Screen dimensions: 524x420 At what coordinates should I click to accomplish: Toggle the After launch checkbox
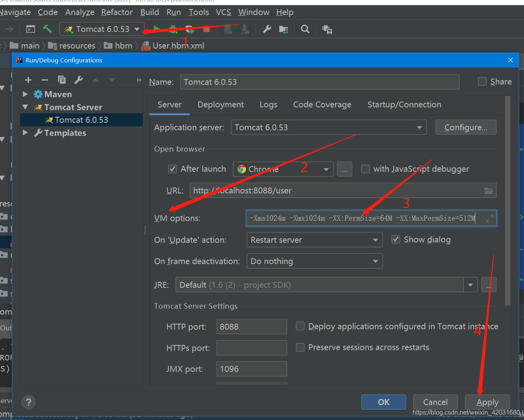tap(173, 169)
